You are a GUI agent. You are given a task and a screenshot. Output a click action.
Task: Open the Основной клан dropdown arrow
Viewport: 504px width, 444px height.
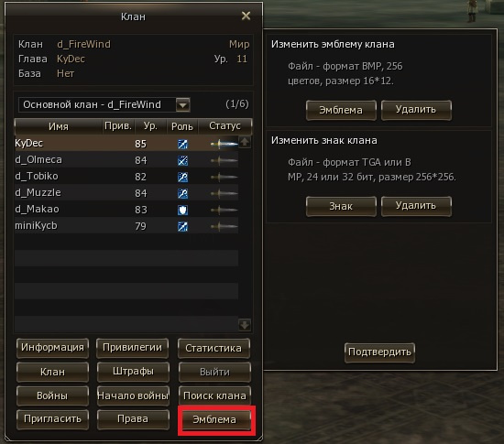click(183, 105)
